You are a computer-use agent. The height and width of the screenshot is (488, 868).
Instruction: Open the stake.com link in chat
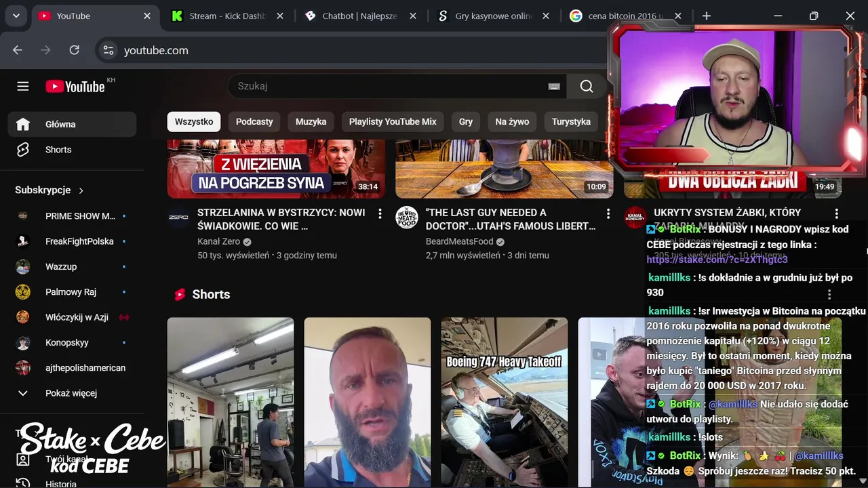coord(717,260)
